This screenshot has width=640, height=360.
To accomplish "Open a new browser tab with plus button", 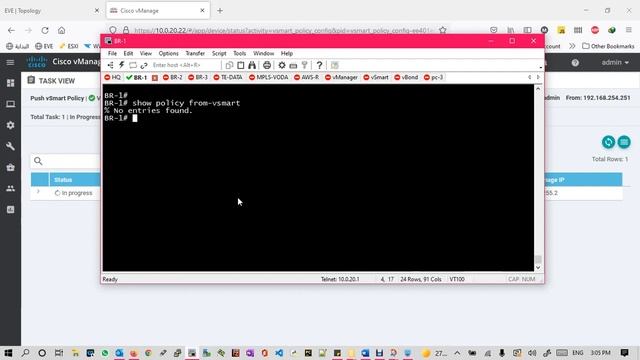I will (x=220, y=11).
